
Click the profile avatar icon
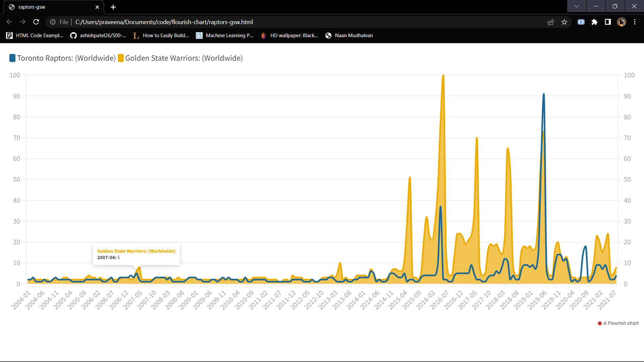click(x=622, y=22)
